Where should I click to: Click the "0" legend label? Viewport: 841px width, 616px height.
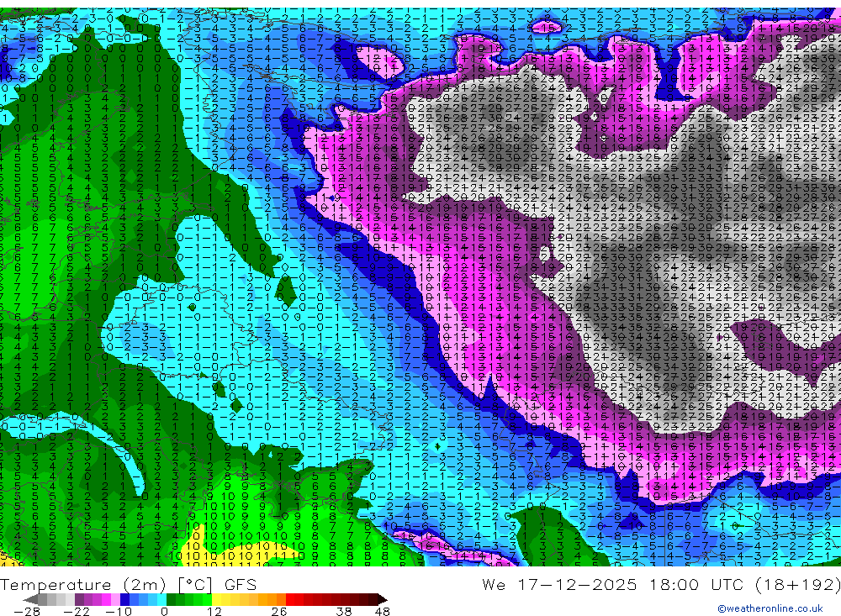coord(164,612)
